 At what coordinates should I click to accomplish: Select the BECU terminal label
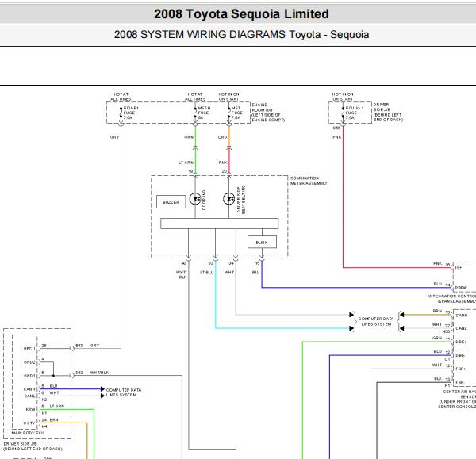(29, 349)
